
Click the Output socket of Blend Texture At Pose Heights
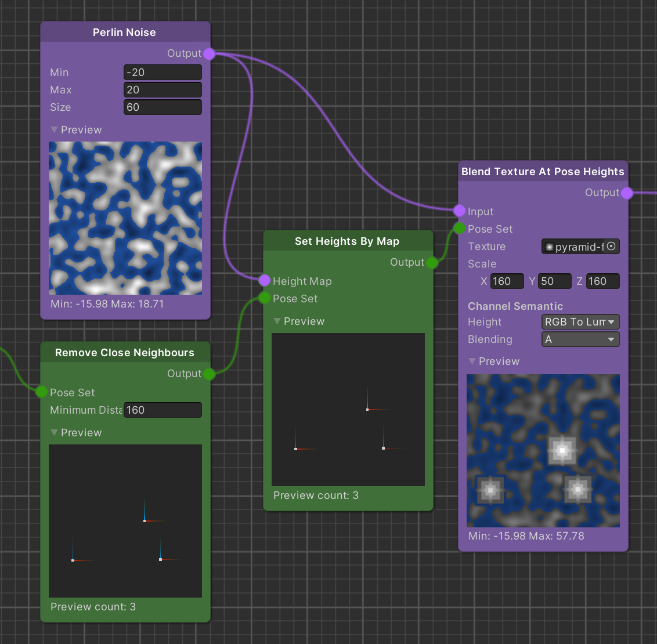[626, 193]
